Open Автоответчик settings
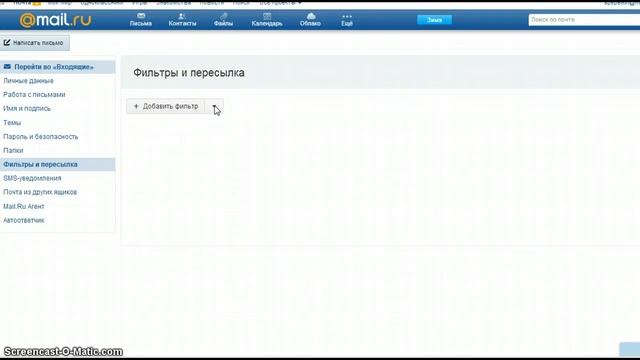This screenshot has width=640, height=360. coord(24,220)
